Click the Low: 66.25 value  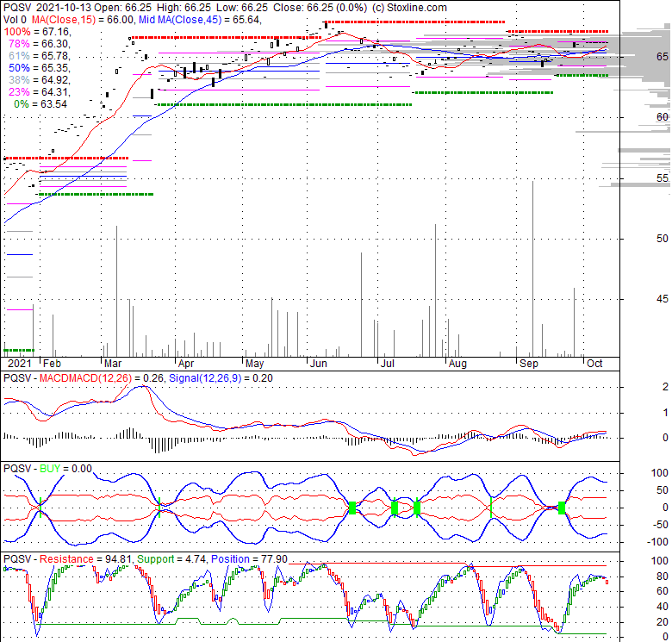pyautogui.click(x=241, y=8)
